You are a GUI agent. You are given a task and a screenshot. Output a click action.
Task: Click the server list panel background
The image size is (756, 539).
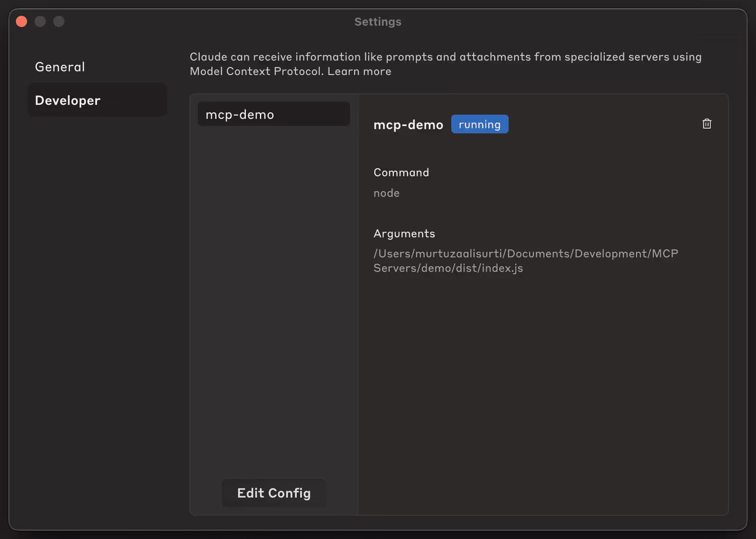pos(273,299)
